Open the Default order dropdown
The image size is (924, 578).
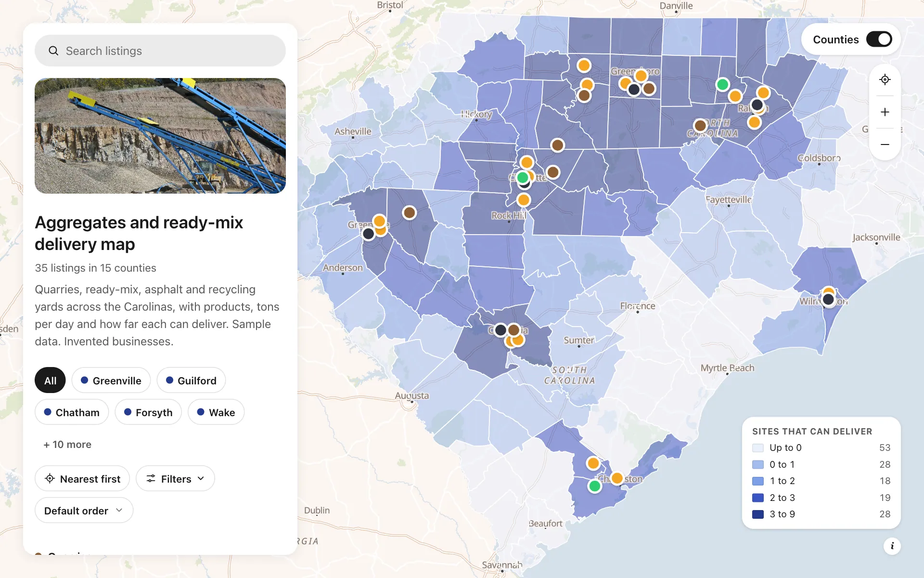[84, 511]
